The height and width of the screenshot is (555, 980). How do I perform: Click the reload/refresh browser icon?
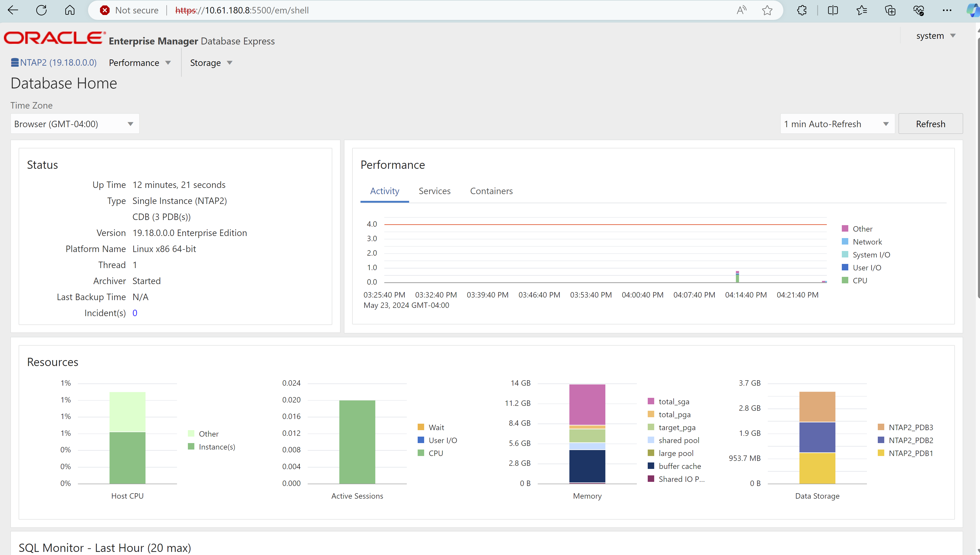(42, 9)
